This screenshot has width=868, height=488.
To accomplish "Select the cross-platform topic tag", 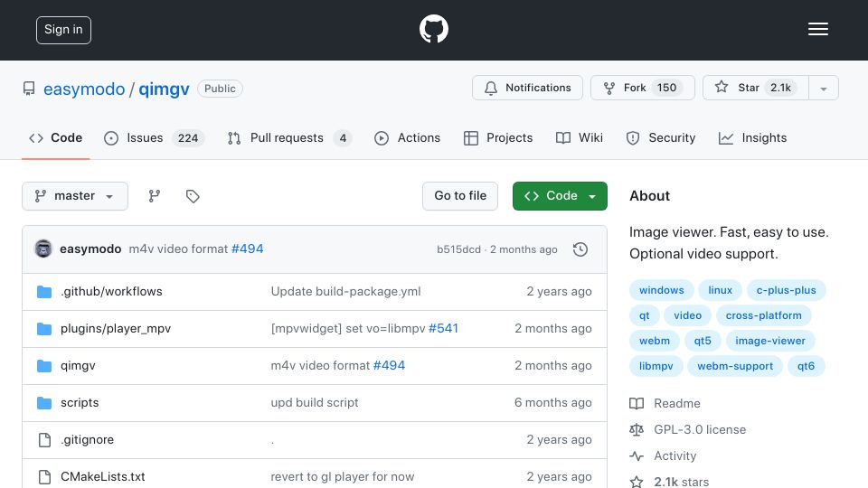I will [x=763, y=316].
